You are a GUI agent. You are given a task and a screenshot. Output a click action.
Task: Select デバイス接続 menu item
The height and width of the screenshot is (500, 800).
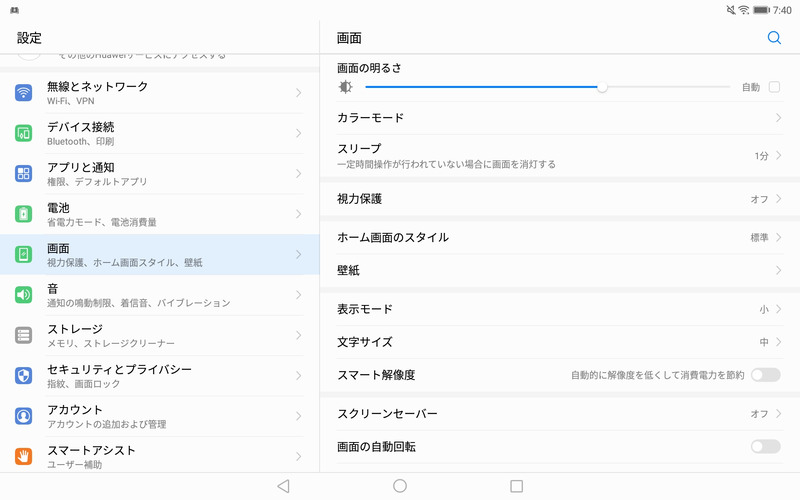[160, 133]
